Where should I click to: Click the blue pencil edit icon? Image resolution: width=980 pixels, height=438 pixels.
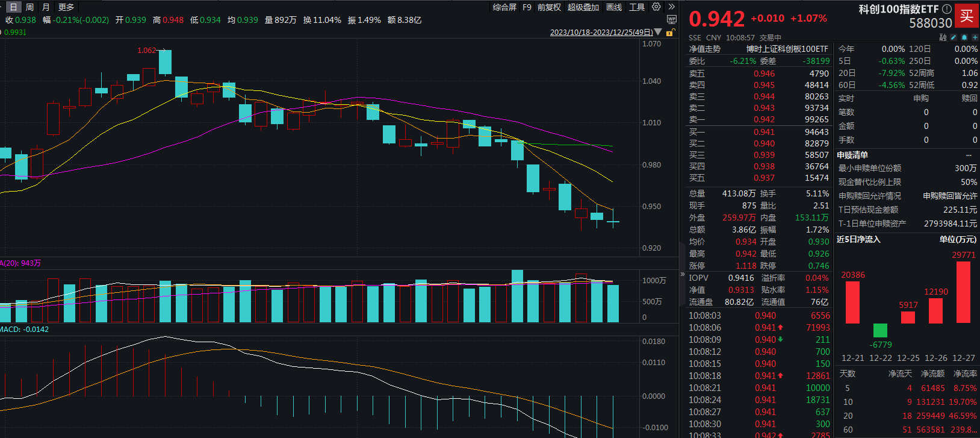tap(954, 37)
